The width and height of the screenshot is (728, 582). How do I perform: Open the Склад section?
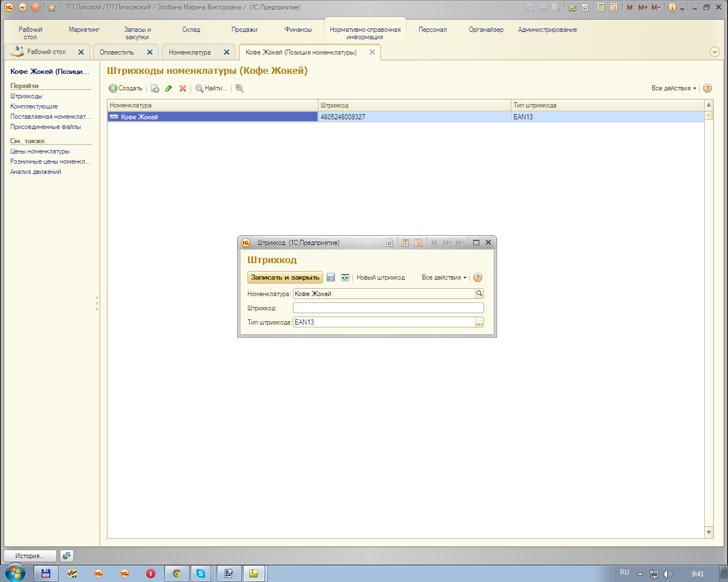tap(191, 30)
